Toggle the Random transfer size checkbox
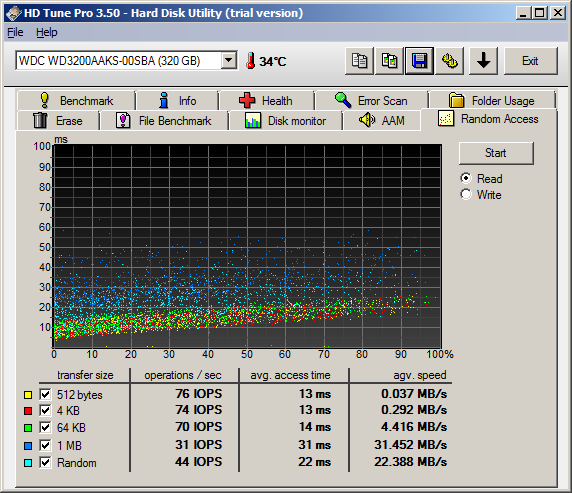The width and height of the screenshot is (572, 493). click(x=45, y=462)
